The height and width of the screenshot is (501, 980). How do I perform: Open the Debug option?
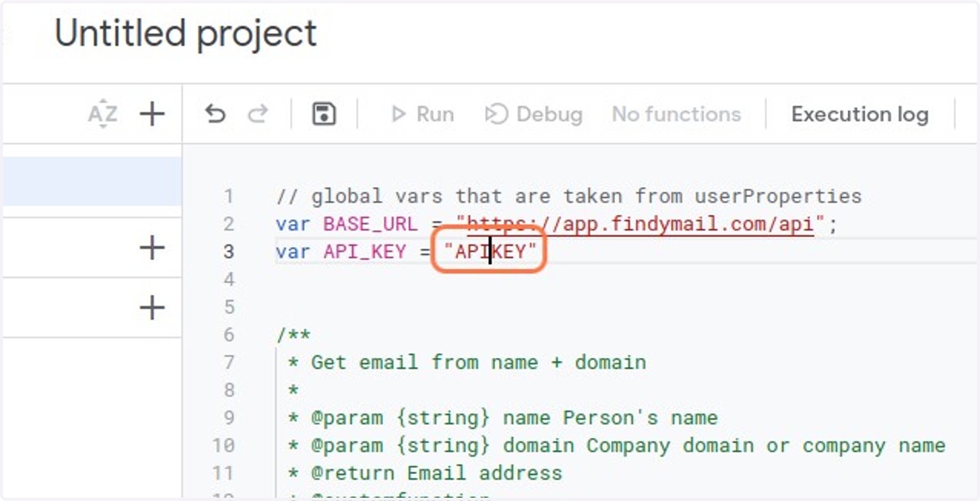coord(533,114)
